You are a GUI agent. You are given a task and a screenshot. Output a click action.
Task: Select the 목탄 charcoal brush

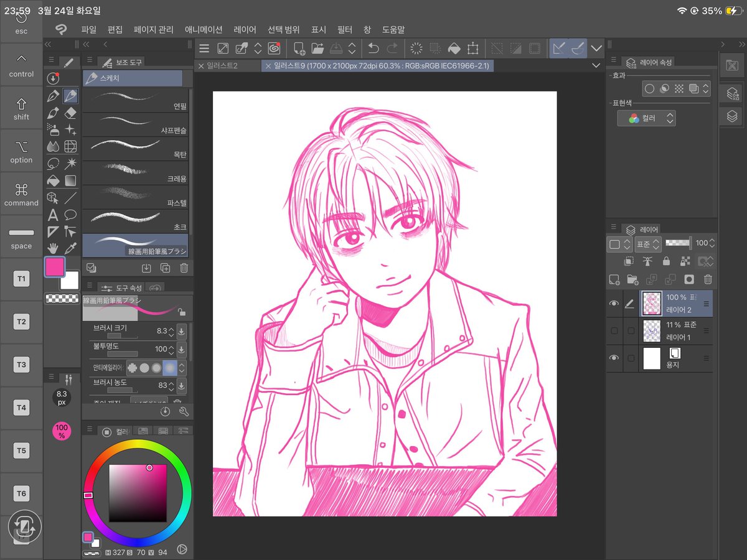(135, 149)
